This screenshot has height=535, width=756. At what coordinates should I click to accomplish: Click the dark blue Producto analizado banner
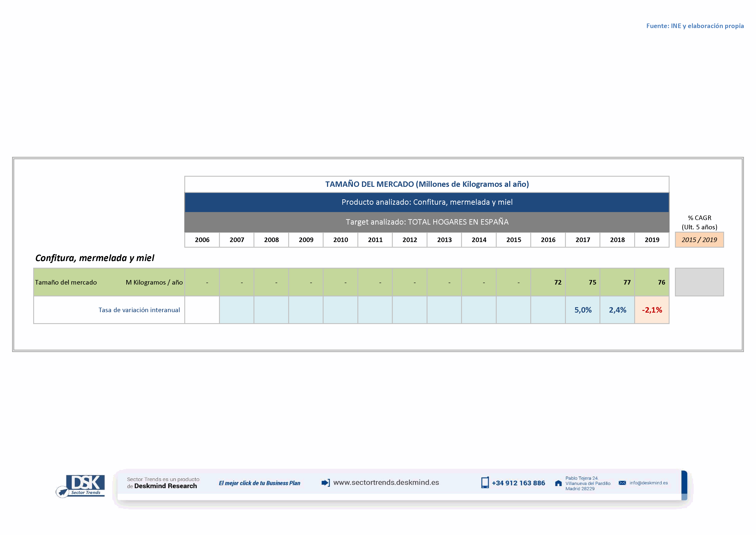tap(427, 202)
